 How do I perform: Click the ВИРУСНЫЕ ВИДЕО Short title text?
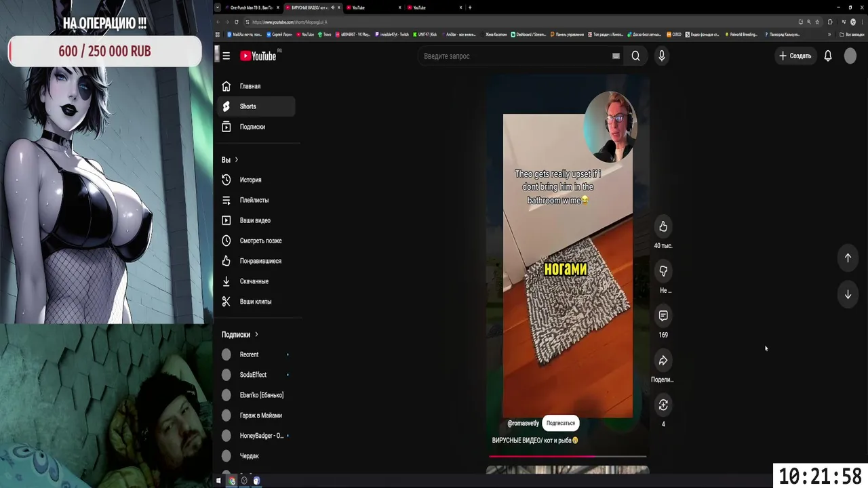pyautogui.click(x=535, y=441)
